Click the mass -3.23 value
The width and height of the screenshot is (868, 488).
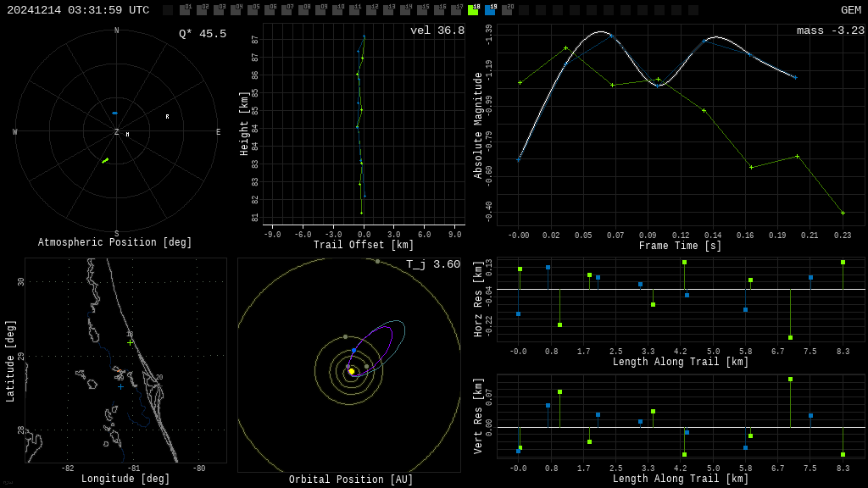[830, 31]
